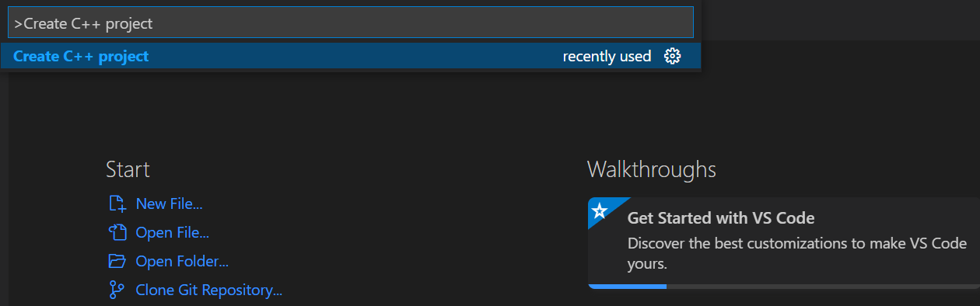Choose the Open Folder... link
The height and width of the screenshot is (306, 980).
tap(182, 261)
